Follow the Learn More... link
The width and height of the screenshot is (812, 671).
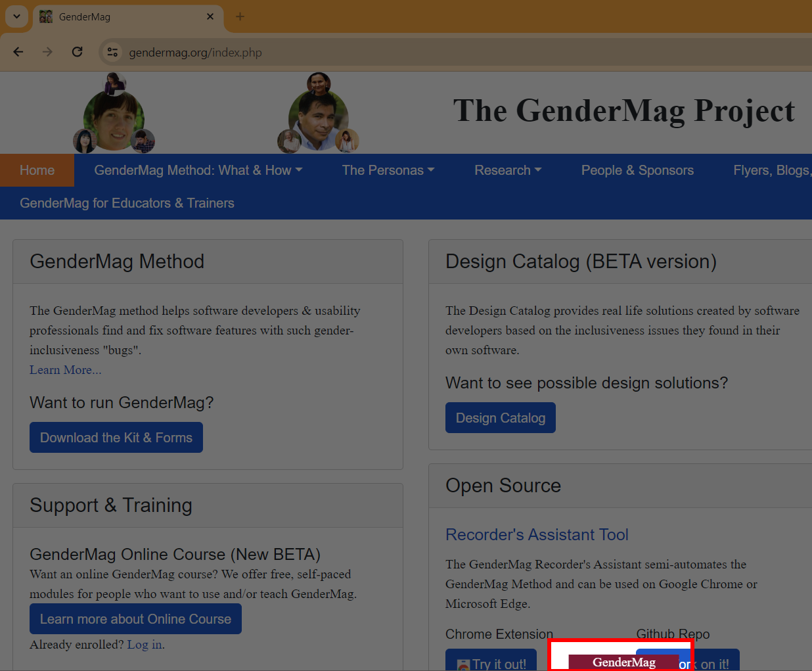point(66,369)
